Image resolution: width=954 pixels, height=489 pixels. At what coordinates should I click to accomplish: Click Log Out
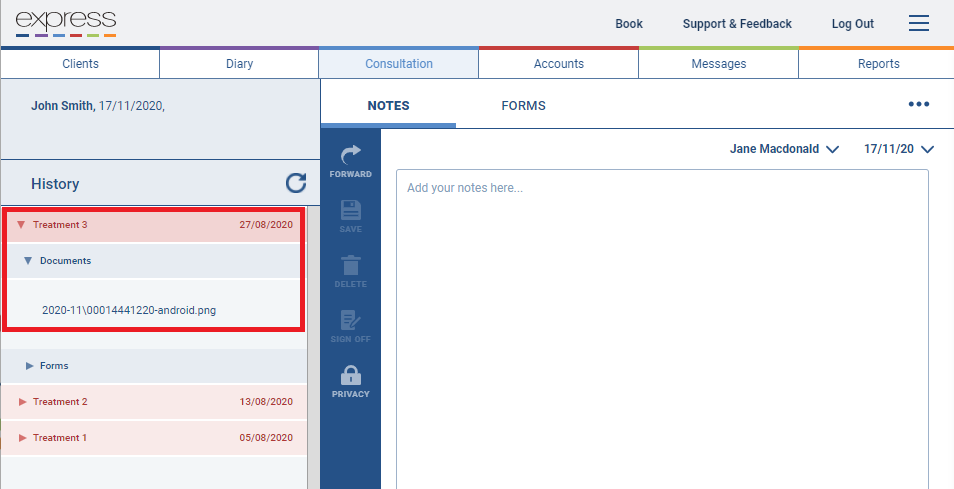pyautogui.click(x=852, y=24)
